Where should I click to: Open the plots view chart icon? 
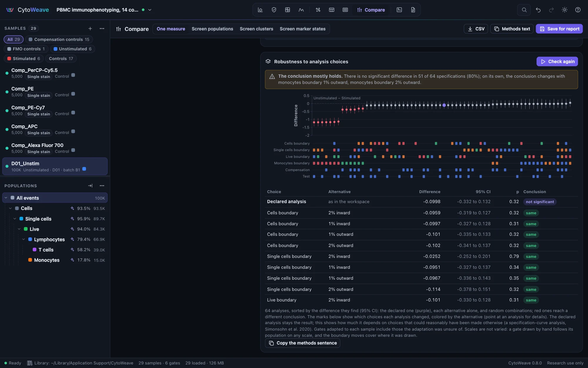260,10
